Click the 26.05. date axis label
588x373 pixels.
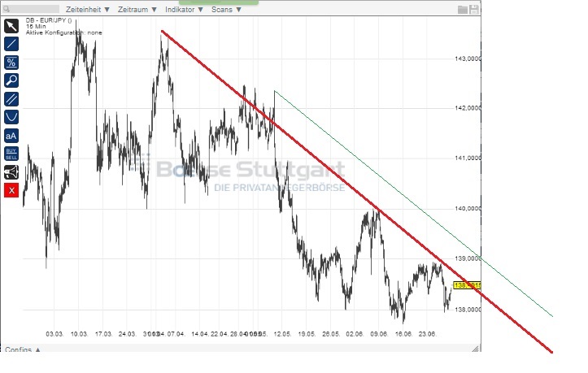point(331,334)
